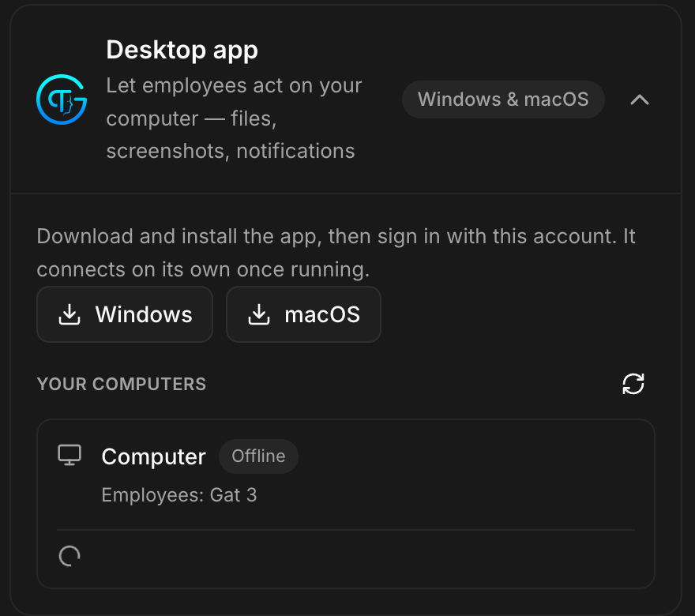Download the Windows desktop app
This screenshot has height=616, width=695.
pyautogui.click(x=125, y=314)
